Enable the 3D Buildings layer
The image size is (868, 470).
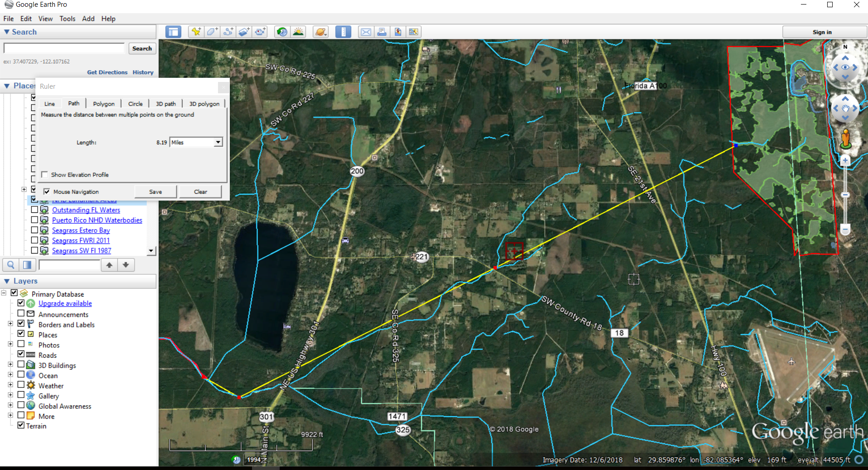[x=21, y=364]
